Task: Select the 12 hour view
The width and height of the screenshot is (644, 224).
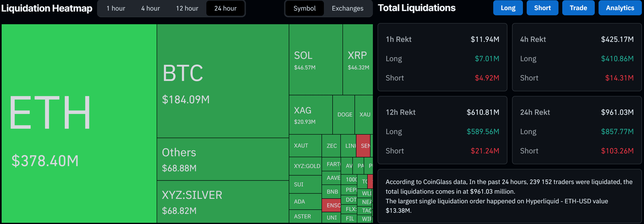Action: click(x=187, y=8)
